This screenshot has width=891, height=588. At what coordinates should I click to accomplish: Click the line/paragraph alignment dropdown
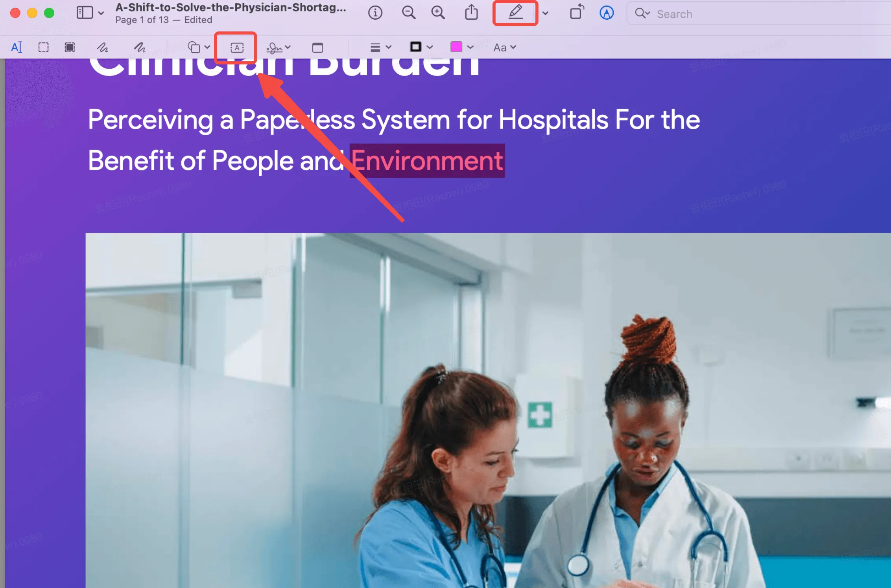[379, 47]
